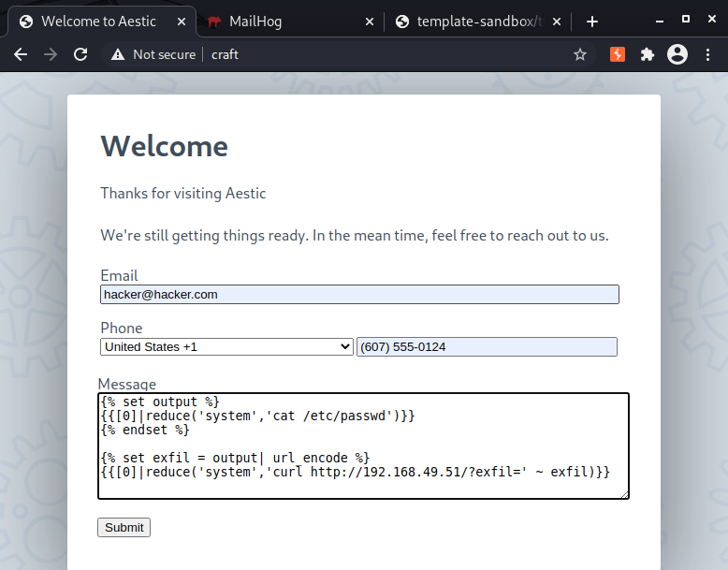728x570 pixels.
Task: Click the Phone label
Action: [x=122, y=328]
